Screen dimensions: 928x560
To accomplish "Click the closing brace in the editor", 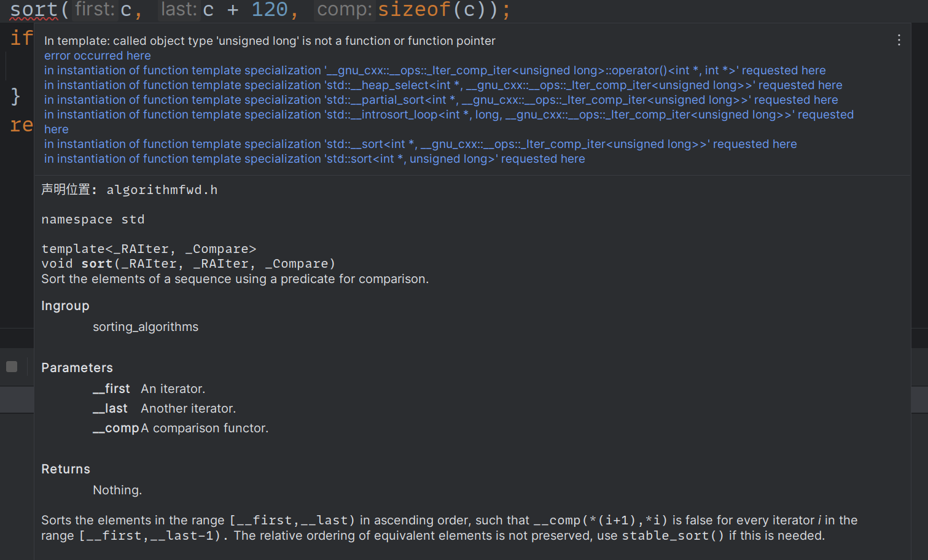I will 15,96.
